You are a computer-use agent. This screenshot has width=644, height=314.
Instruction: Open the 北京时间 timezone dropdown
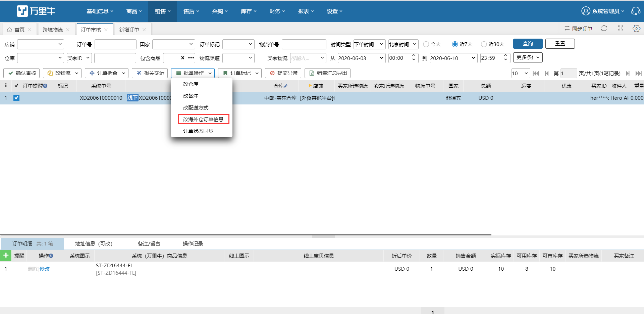click(x=403, y=44)
